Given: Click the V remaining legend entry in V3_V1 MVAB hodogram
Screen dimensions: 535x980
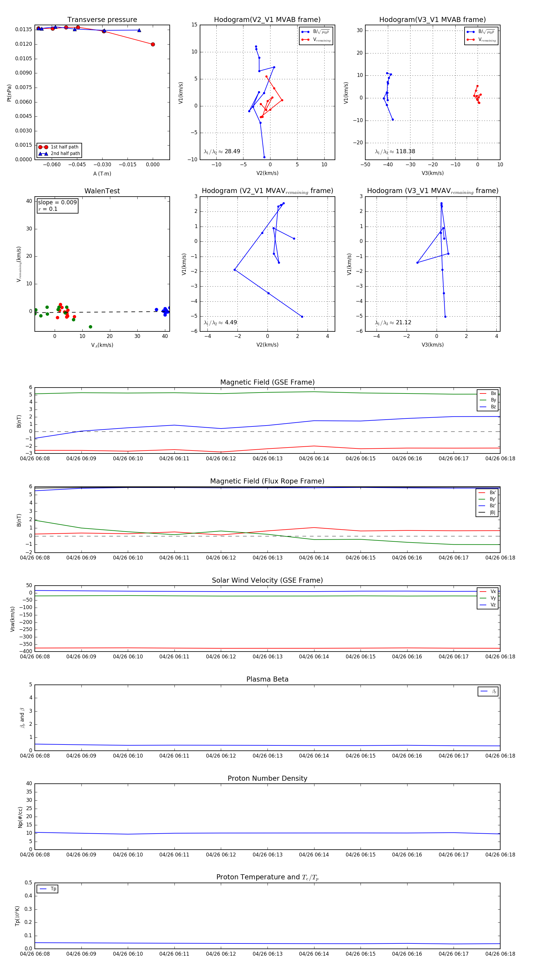Looking at the screenshot, I should (x=481, y=39).
